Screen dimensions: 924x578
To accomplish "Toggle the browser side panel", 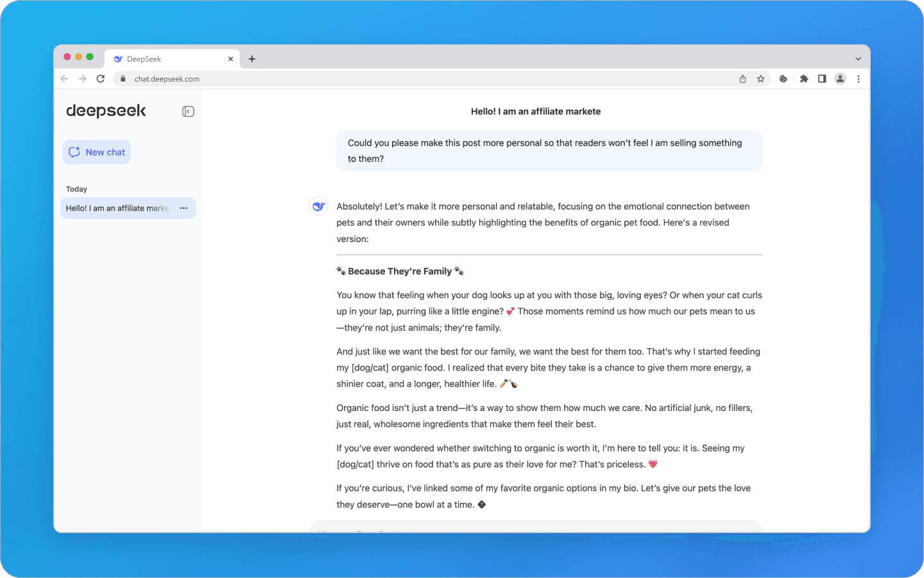I will coord(822,79).
